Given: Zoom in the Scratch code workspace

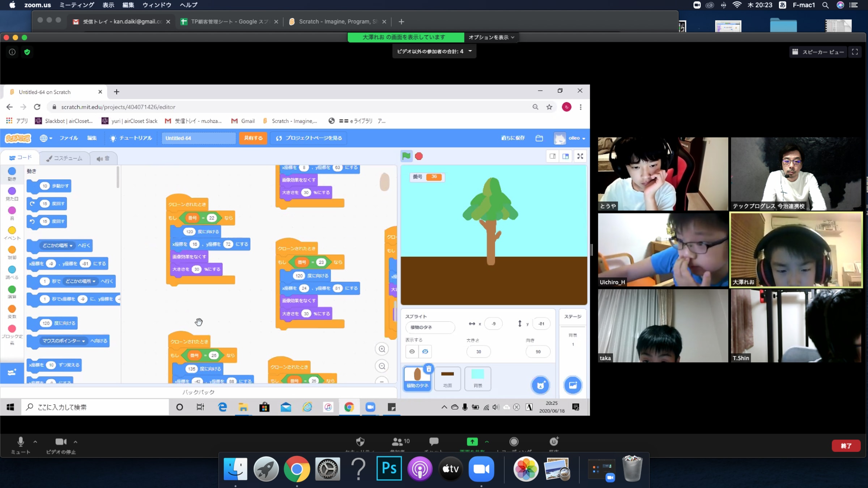Looking at the screenshot, I should (x=382, y=349).
